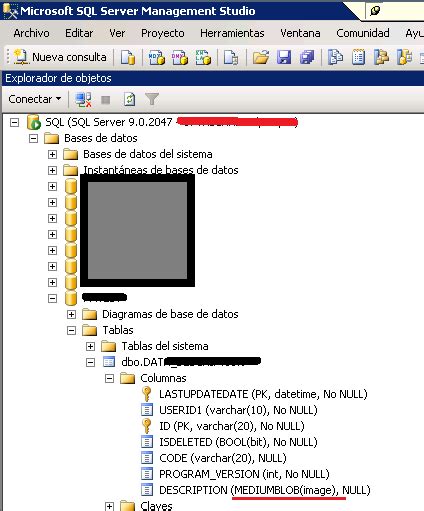Screen dimensions: 424x511
Task: Select Diagramas de base de datos
Action: pyautogui.click(x=170, y=314)
